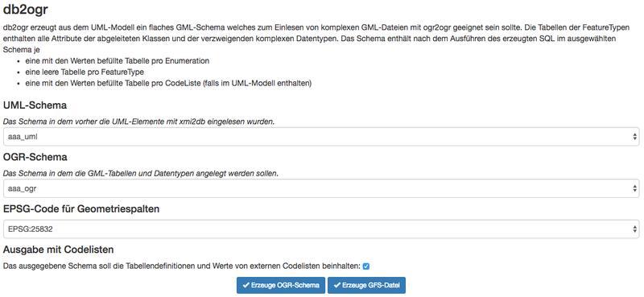This screenshot has width=644, height=297.
Task: Click the label text 'Das ausgegebene Schema soll...'
Action: coord(182,266)
